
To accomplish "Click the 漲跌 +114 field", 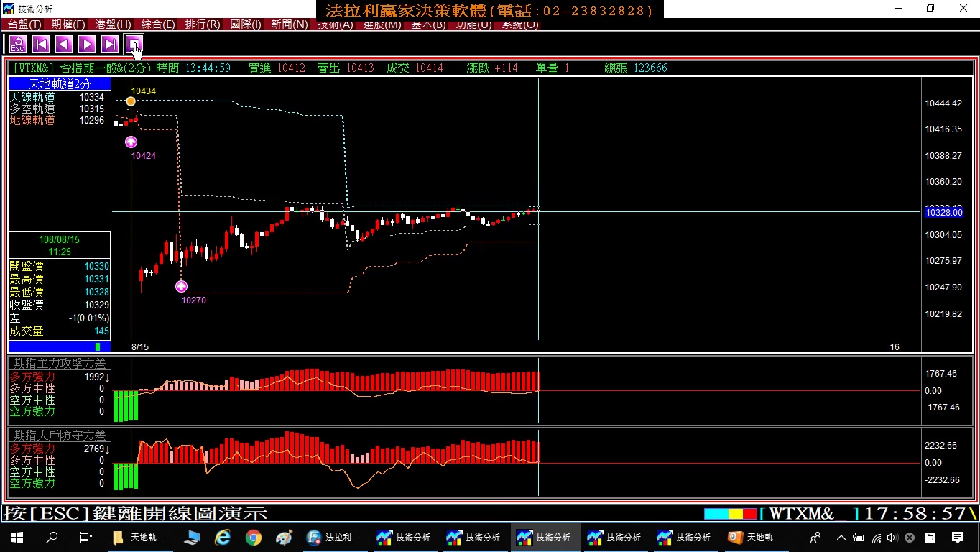I will (492, 68).
